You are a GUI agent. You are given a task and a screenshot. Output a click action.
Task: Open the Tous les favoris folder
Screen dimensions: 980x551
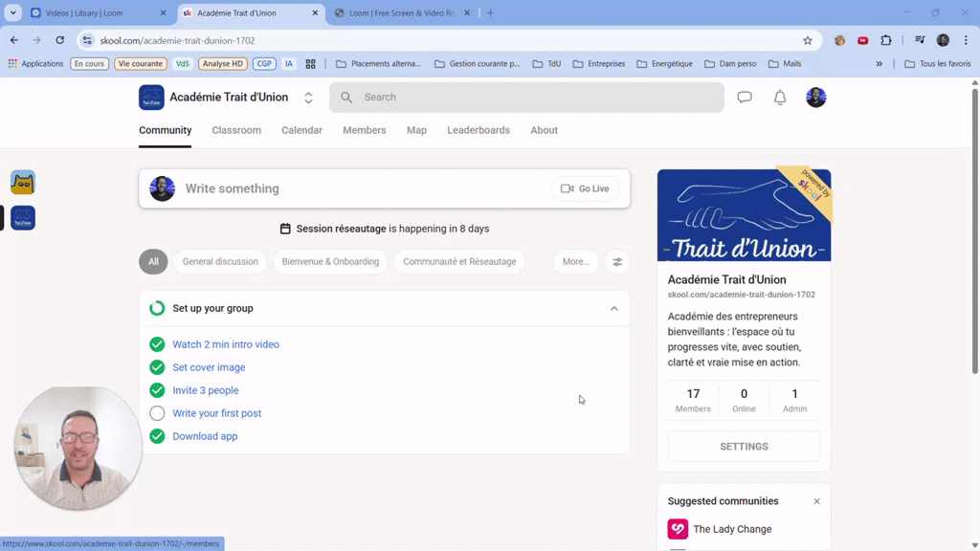click(938, 64)
